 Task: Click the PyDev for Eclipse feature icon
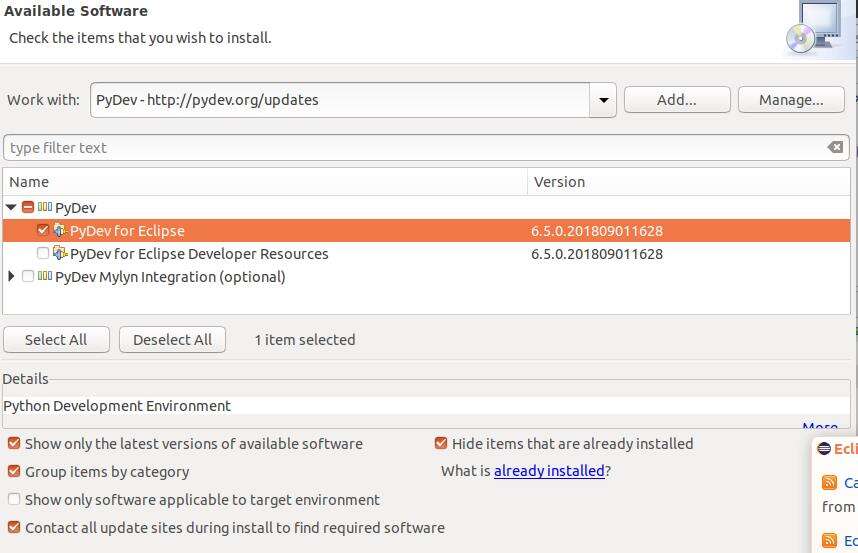60,230
